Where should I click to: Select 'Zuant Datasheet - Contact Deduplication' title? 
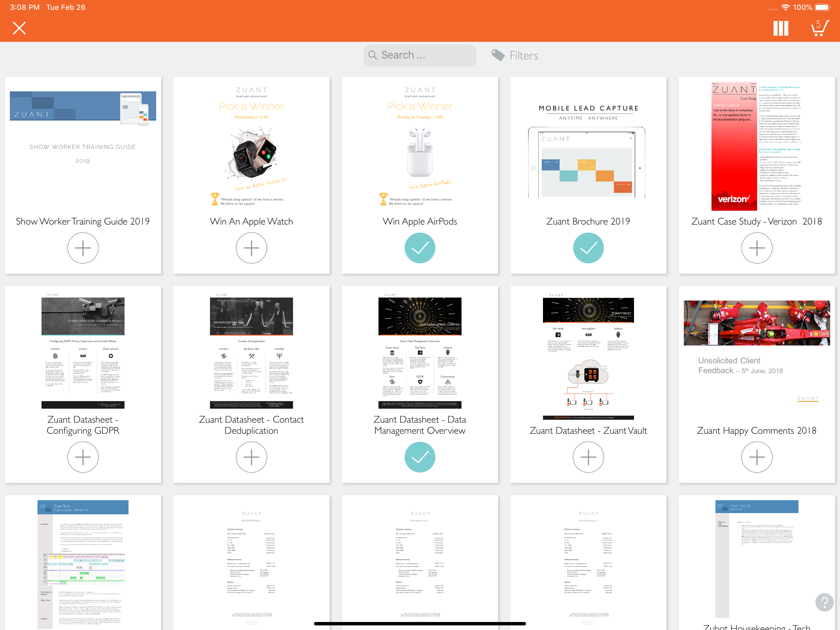[252, 425]
